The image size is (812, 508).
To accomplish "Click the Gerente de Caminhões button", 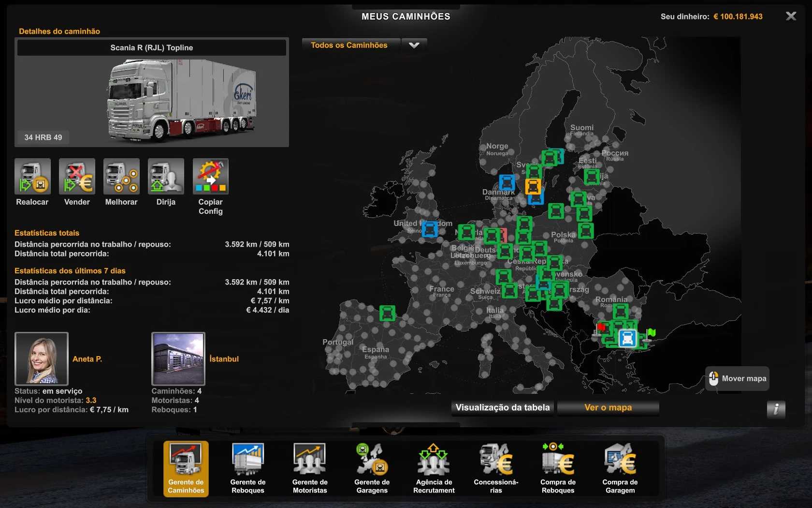I will point(186,468).
